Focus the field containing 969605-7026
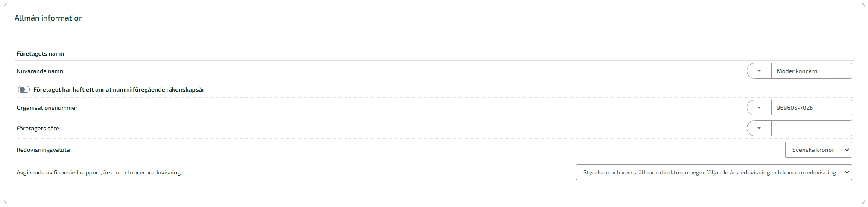The height and width of the screenshot is (207, 868). point(811,108)
